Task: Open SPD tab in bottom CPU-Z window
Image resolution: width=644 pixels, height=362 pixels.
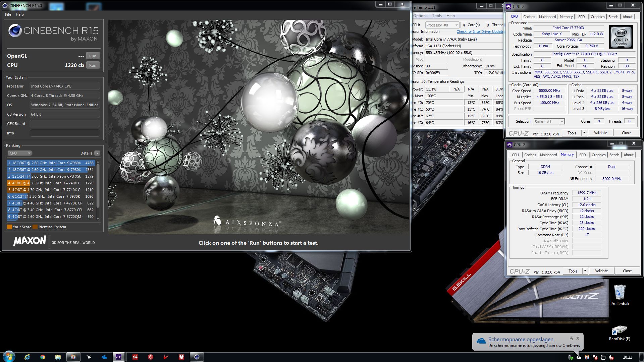Action: tap(582, 155)
